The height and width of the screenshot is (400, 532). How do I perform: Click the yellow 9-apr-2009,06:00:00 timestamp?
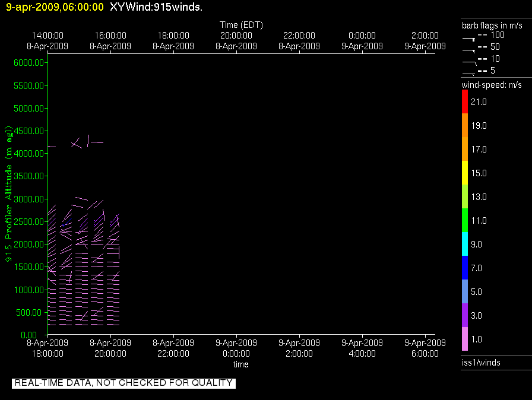pyautogui.click(x=55, y=7)
